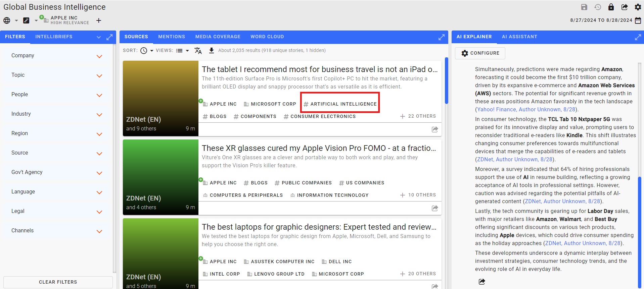644x289 pixels.
Task: Click the Artificial Intelligence tag
Action: tap(340, 104)
